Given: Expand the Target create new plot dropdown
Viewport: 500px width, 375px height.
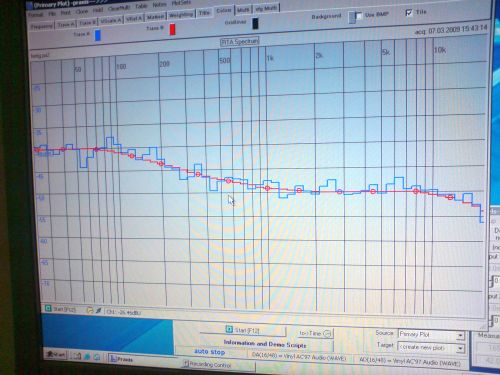Looking at the screenshot, I should click(460, 349).
